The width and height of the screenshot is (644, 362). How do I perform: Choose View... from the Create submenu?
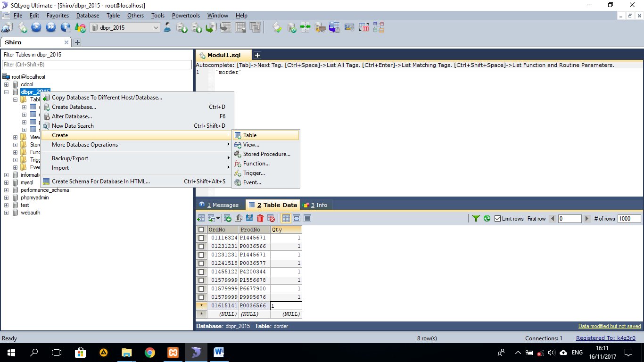(266, 145)
